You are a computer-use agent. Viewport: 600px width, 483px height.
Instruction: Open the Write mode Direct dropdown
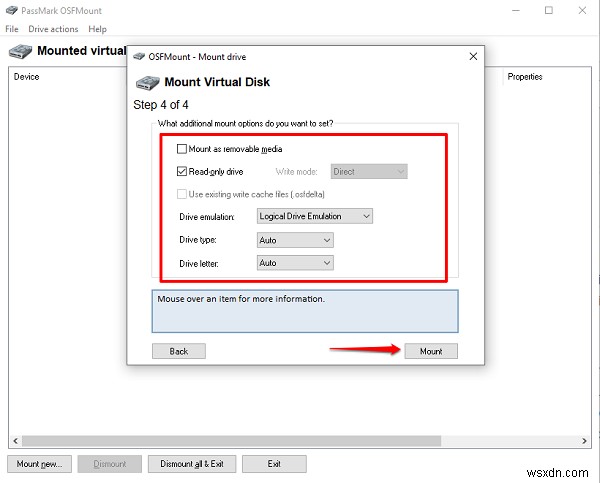(x=369, y=171)
